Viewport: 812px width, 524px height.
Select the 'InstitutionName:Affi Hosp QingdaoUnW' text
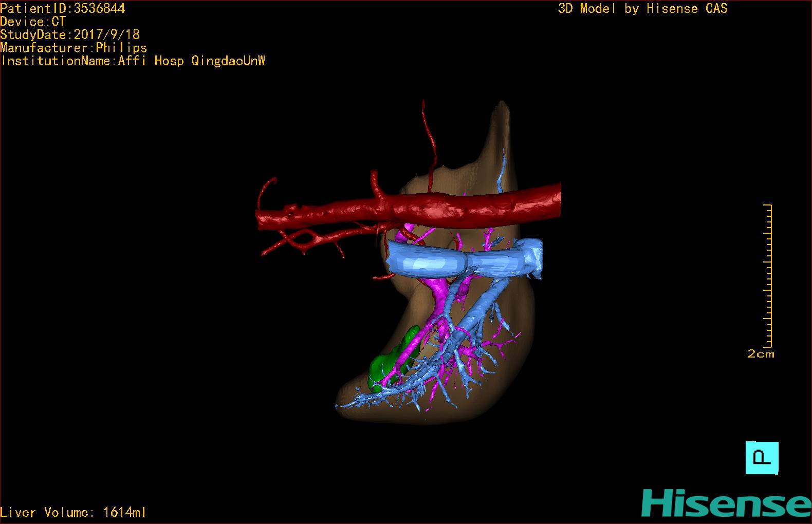click(x=133, y=61)
